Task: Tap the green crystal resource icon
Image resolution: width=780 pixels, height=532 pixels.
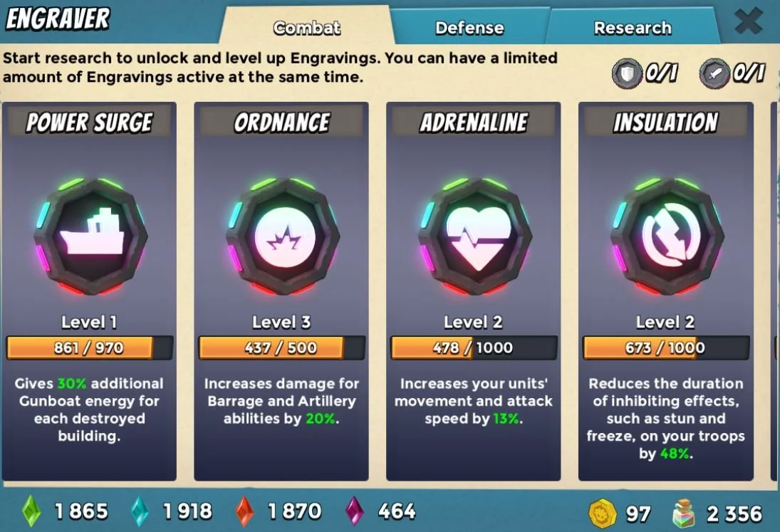Action: coord(32,511)
